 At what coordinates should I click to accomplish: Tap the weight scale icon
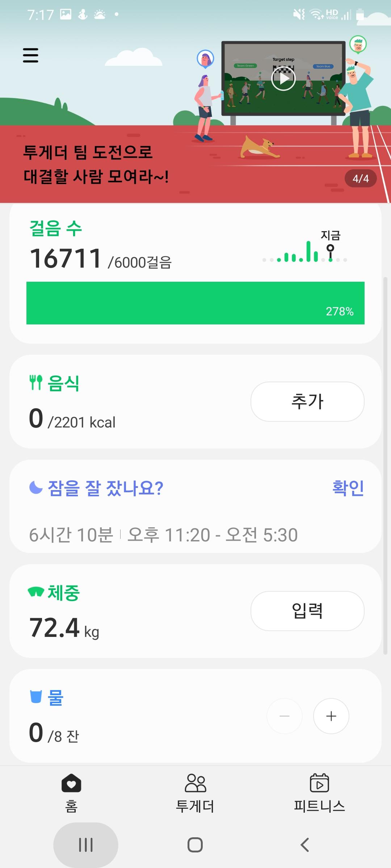tap(36, 592)
